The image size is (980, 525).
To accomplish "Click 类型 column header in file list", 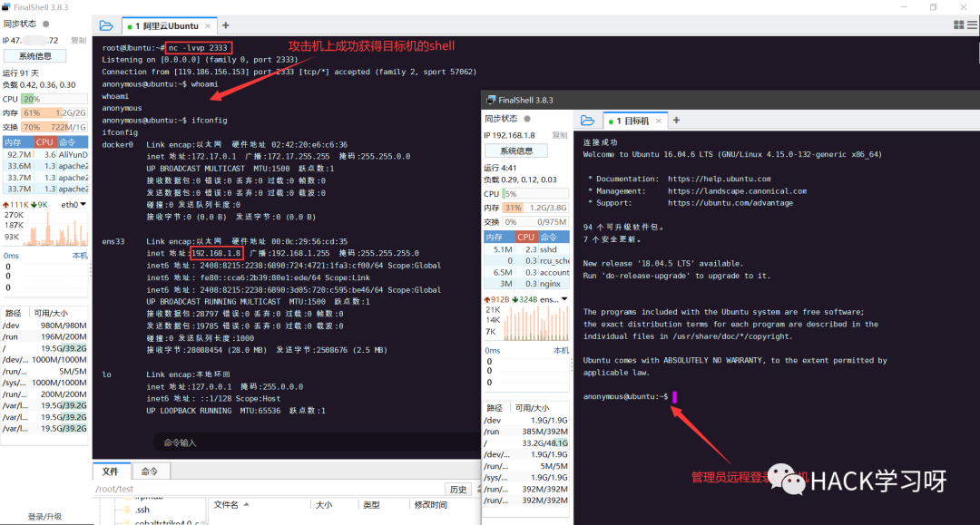I will (371, 504).
